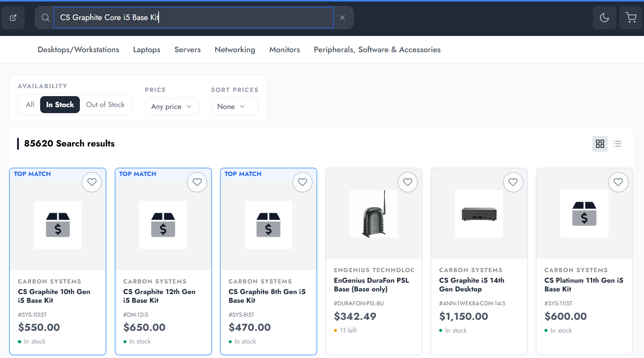Switch to grid view layout
Screen dimensions: 644x358
point(600,144)
